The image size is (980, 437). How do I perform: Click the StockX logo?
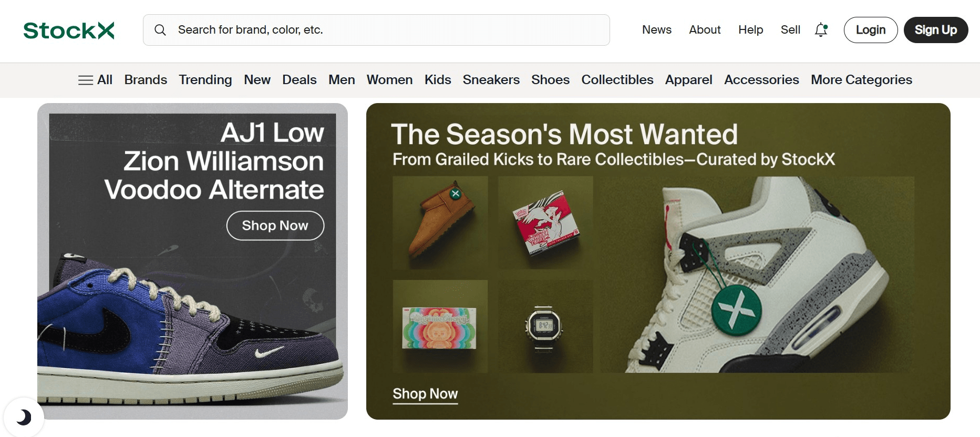pyautogui.click(x=69, y=31)
